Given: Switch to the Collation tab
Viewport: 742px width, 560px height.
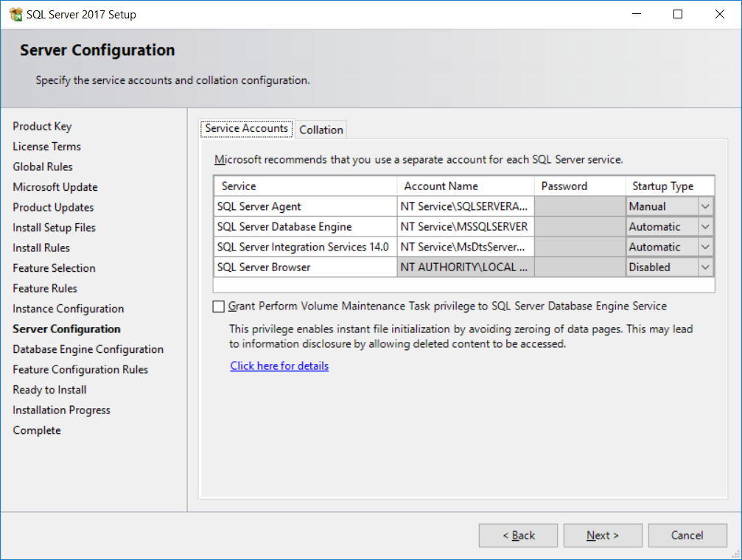Looking at the screenshot, I should (321, 130).
